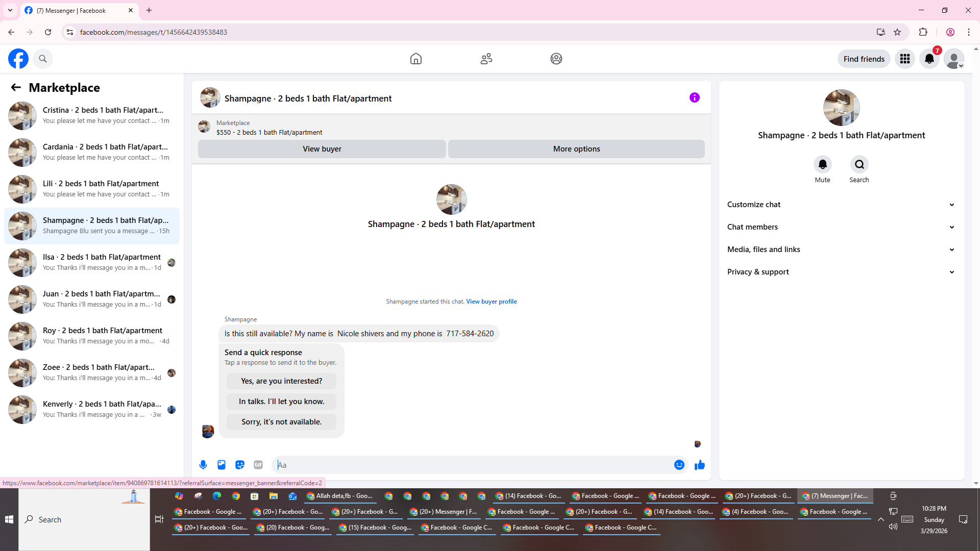
Task: Expand the Chat members section
Action: pyautogui.click(x=841, y=227)
